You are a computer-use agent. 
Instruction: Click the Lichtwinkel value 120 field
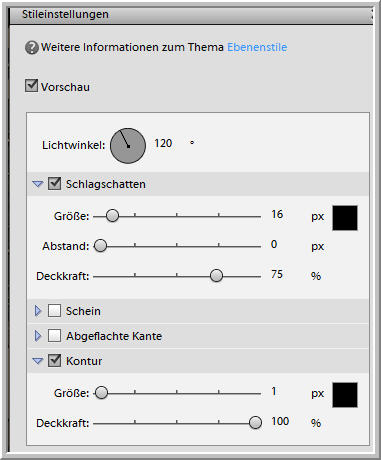163,143
